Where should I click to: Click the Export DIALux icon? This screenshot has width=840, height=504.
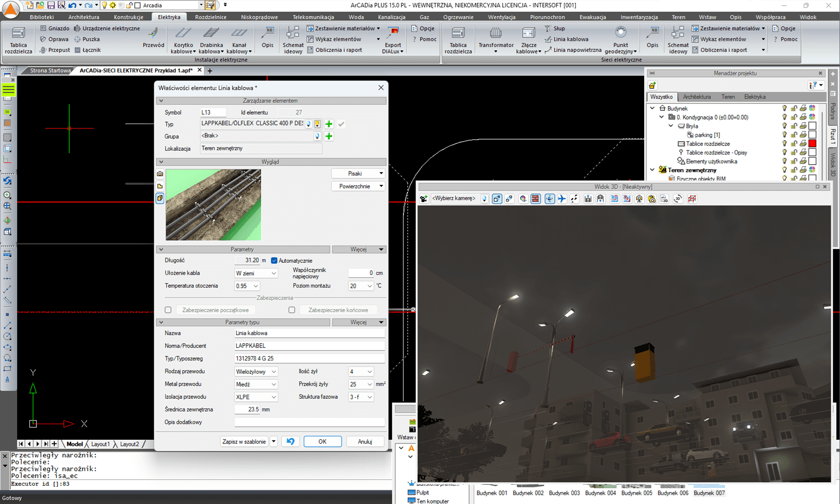[x=393, y=40]
